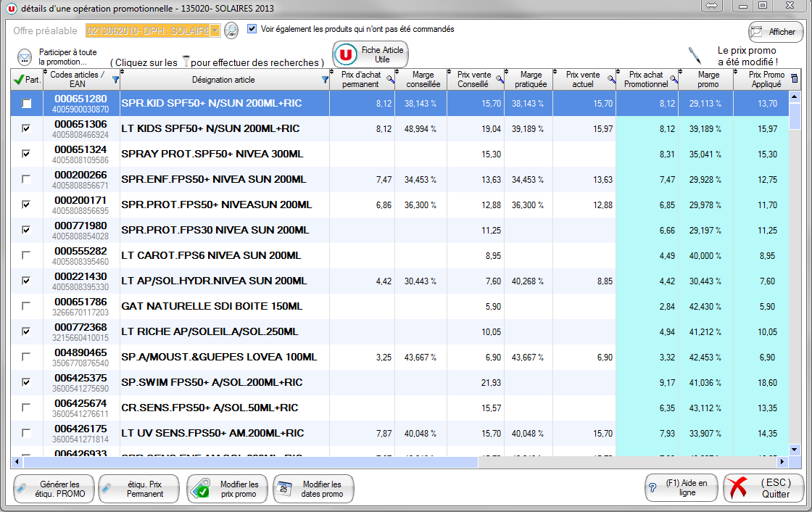Screen dimensions: 812x512
Task: Click the search icon beside the Offre préalable dropdown
Action: click(231, 30)
